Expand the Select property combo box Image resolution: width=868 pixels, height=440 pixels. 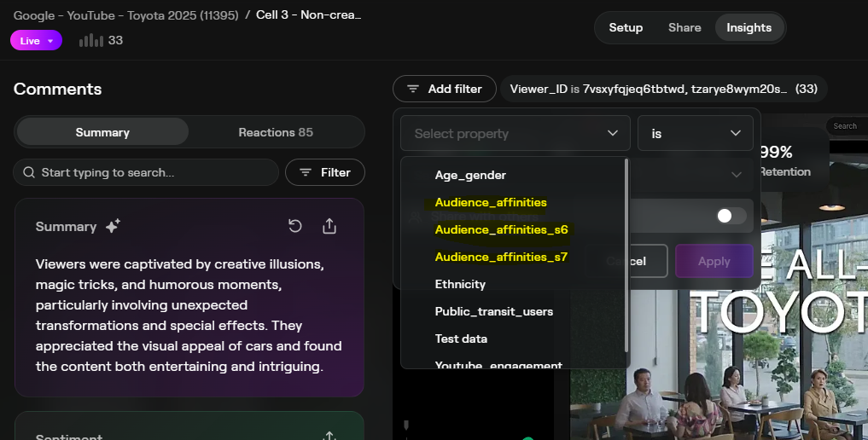tap(515, 133)
